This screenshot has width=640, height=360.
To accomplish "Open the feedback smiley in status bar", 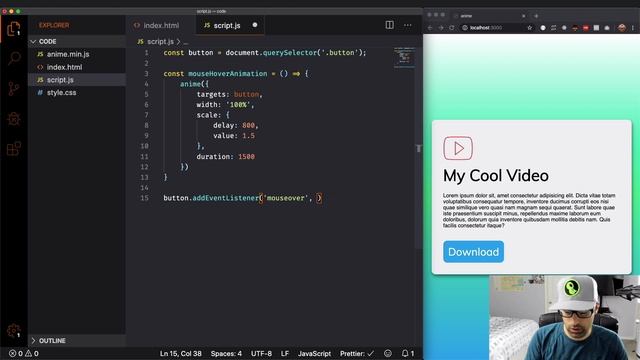I will tap(388, 353).
